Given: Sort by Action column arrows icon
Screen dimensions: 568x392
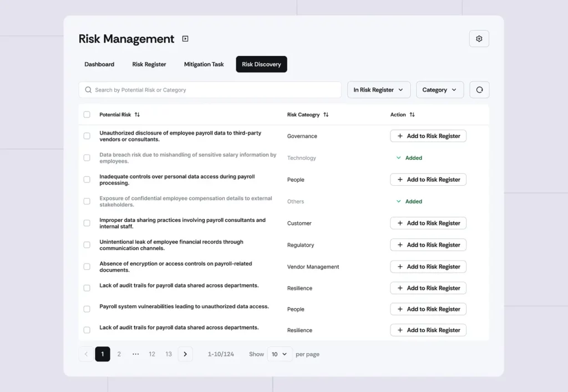Looking at the screenshot, I should [412, 114].
